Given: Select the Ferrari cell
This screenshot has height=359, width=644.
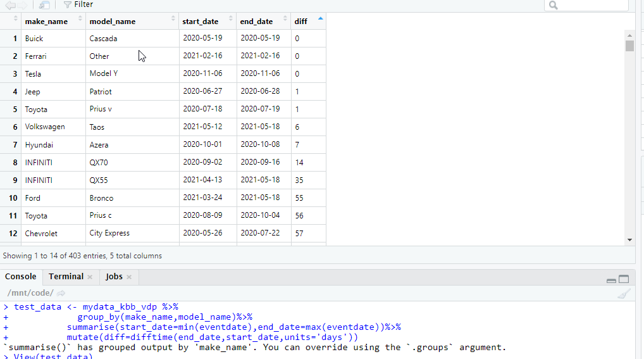Looking at the screenshot, I should [53, 56].
